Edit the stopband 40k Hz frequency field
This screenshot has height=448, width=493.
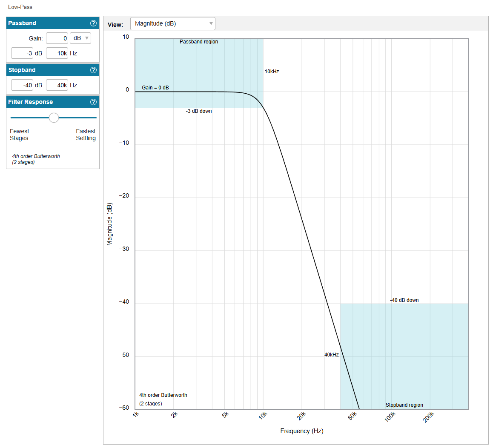57,85
